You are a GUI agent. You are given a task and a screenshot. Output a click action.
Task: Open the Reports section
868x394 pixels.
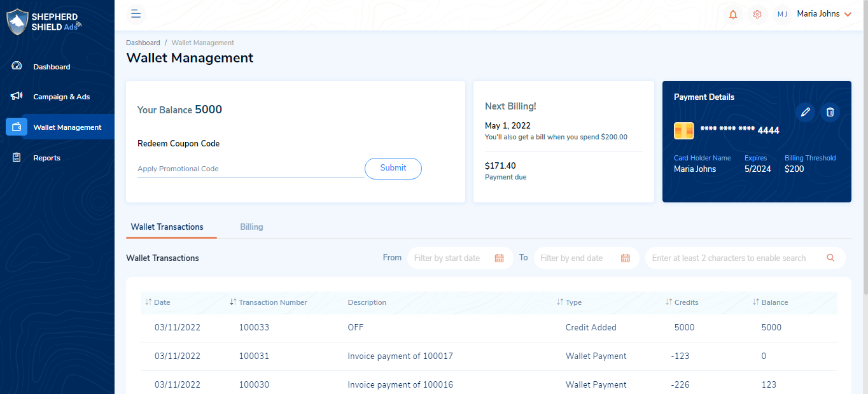click(x=46, y=158)
